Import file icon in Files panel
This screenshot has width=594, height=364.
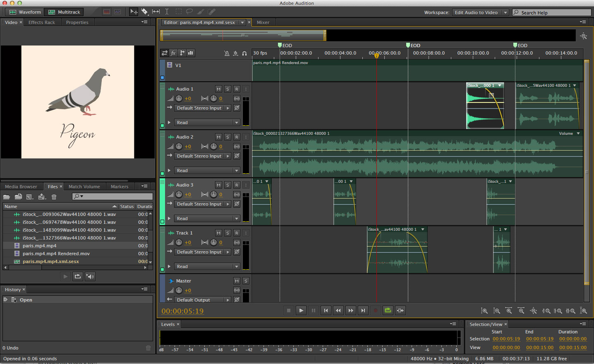pos(18,197)
